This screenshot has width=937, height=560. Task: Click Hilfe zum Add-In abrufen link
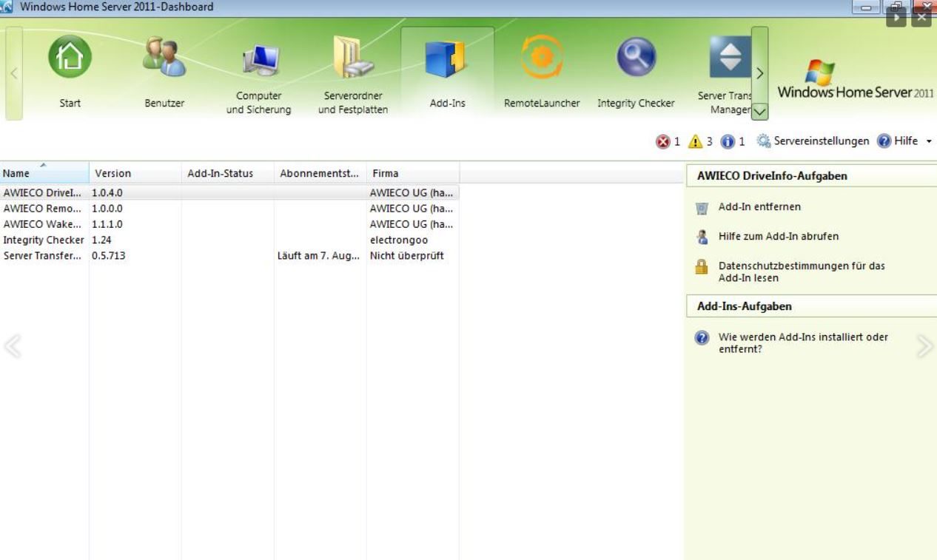tap(779, 237)
